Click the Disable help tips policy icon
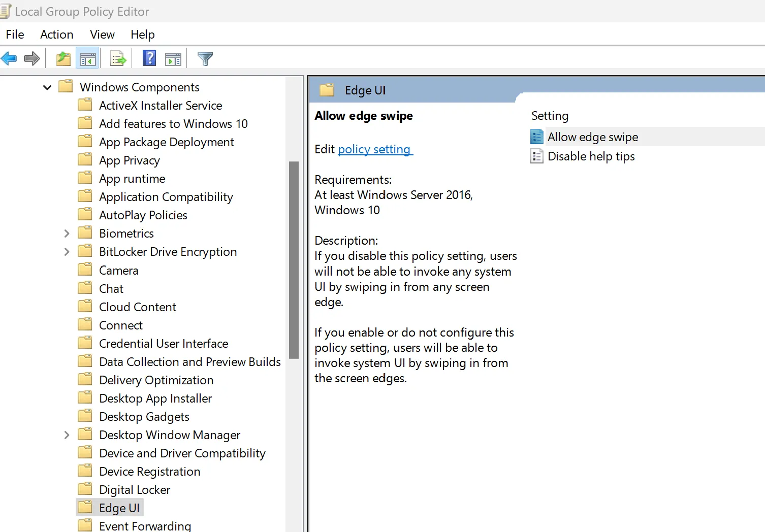765x532 pixels. [x=537, y=156]
